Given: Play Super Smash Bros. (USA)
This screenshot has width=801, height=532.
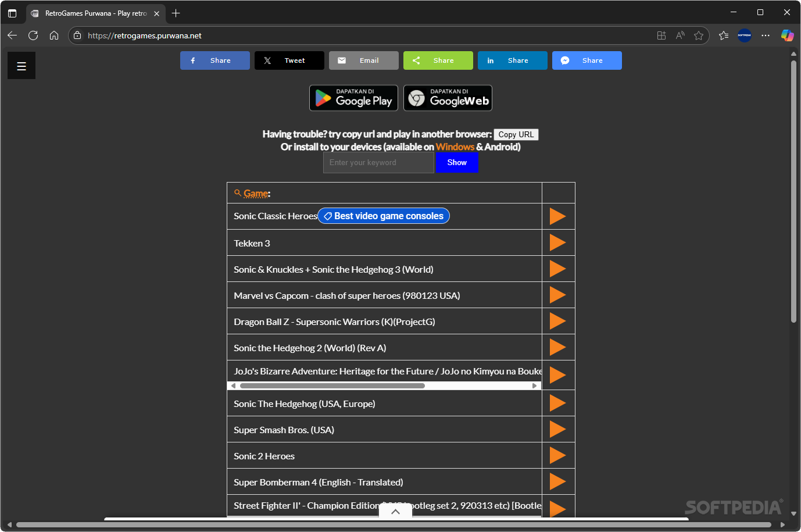Looking at the screenshot, I should (x=558, y=429).
